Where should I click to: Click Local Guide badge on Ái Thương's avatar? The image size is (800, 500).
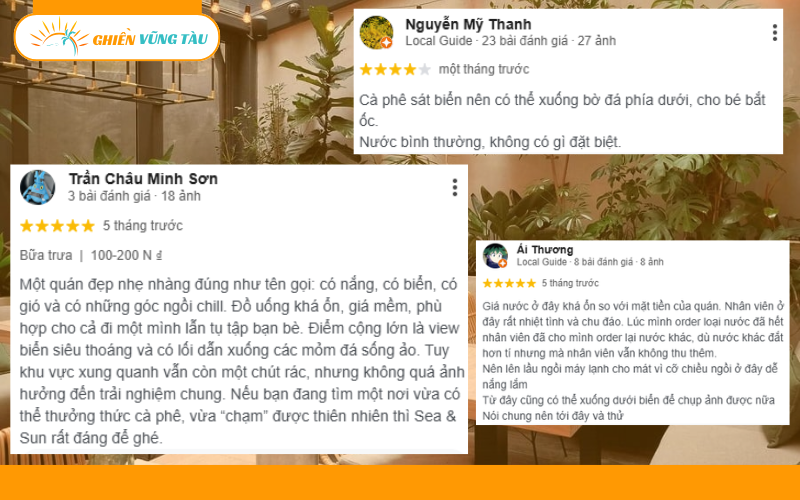pyautogui.click(x=503, y=263)
